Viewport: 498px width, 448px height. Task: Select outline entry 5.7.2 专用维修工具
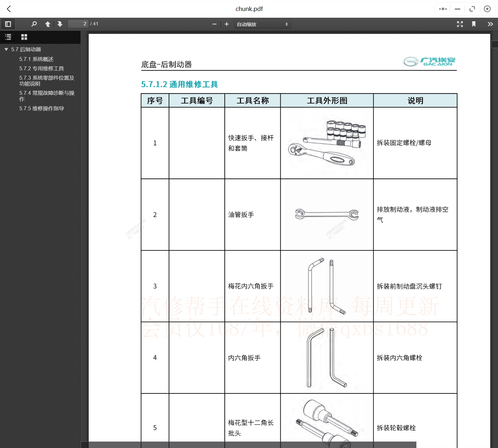pyautogui.click(x=42, y=68)
